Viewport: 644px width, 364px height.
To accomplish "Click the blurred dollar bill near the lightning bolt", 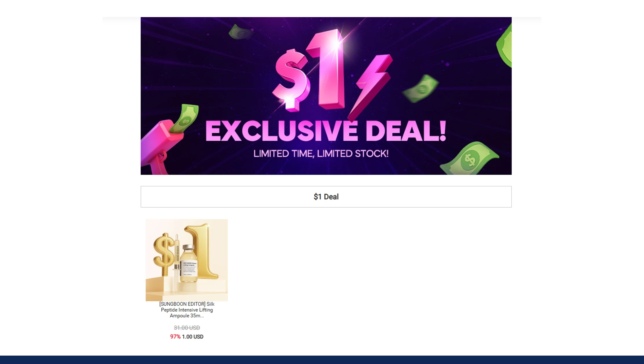I will click(421, 89).
